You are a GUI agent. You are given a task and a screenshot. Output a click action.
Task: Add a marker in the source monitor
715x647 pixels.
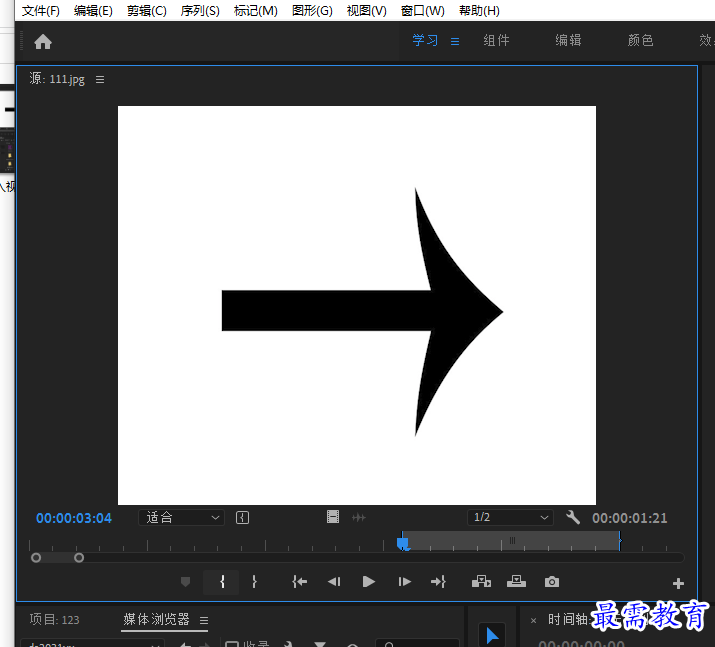tap(185, 582)
